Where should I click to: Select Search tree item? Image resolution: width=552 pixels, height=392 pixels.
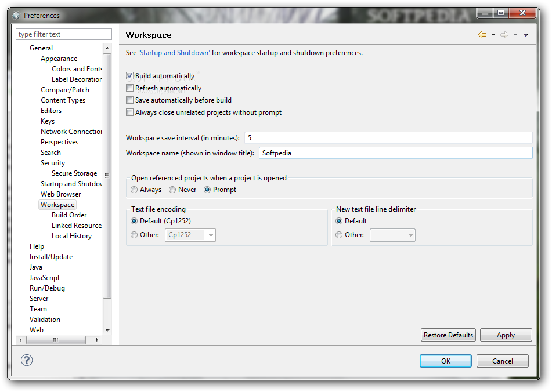pyautogui.click(x=50, y=153)
